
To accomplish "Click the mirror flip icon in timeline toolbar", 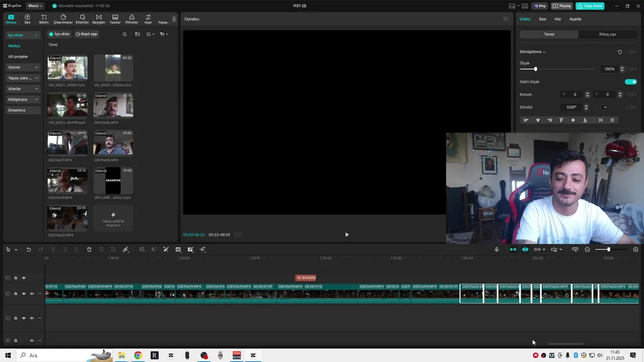I will (x=125, y=249).
